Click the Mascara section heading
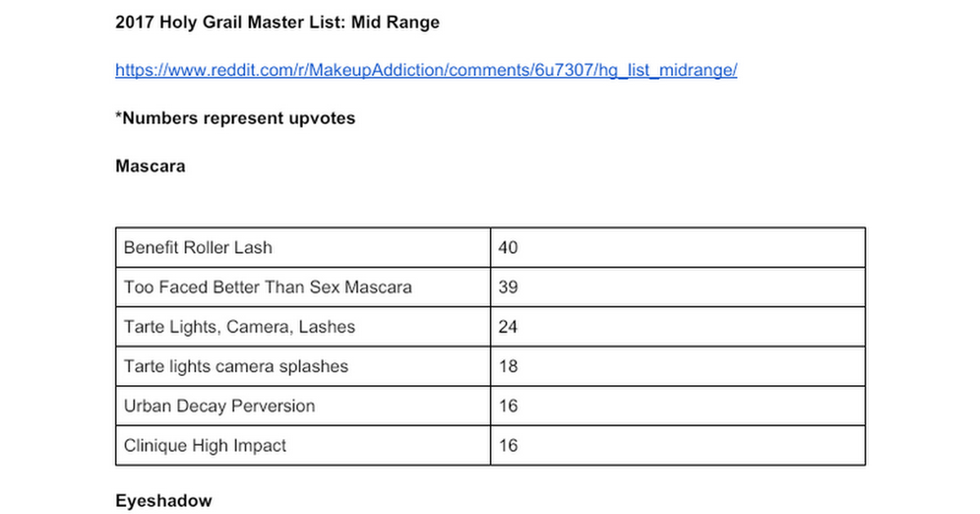This screenshot has width=980, height=514. coord(150,166)
